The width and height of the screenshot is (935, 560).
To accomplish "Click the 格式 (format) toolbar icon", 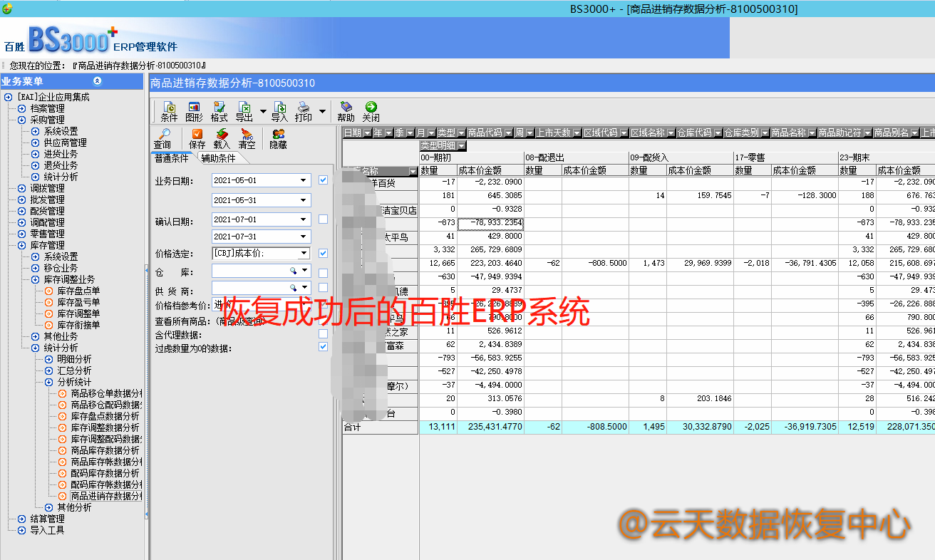I will 219,111.
